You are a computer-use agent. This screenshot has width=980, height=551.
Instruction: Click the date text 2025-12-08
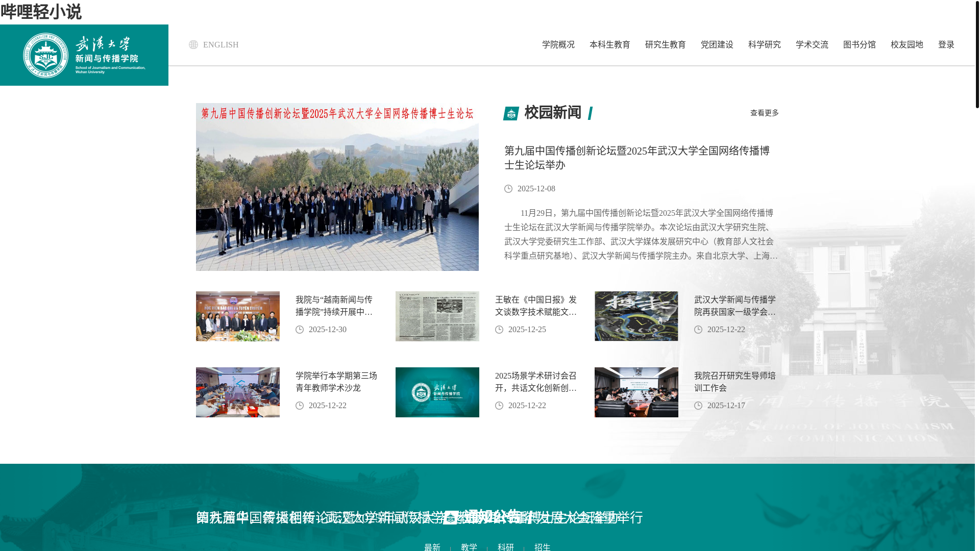tap(536, 189)
